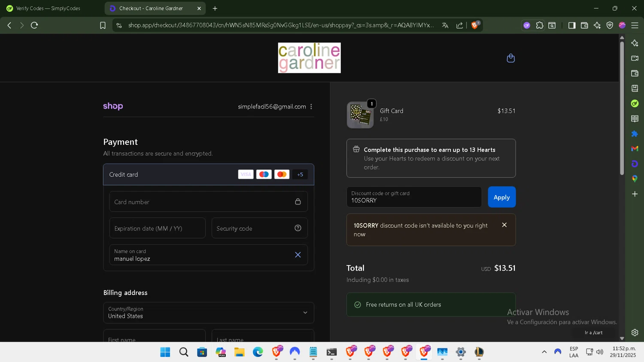Click the Visa card icon
Viewport: 644px width, 362px height.
(x=246, y=174)
